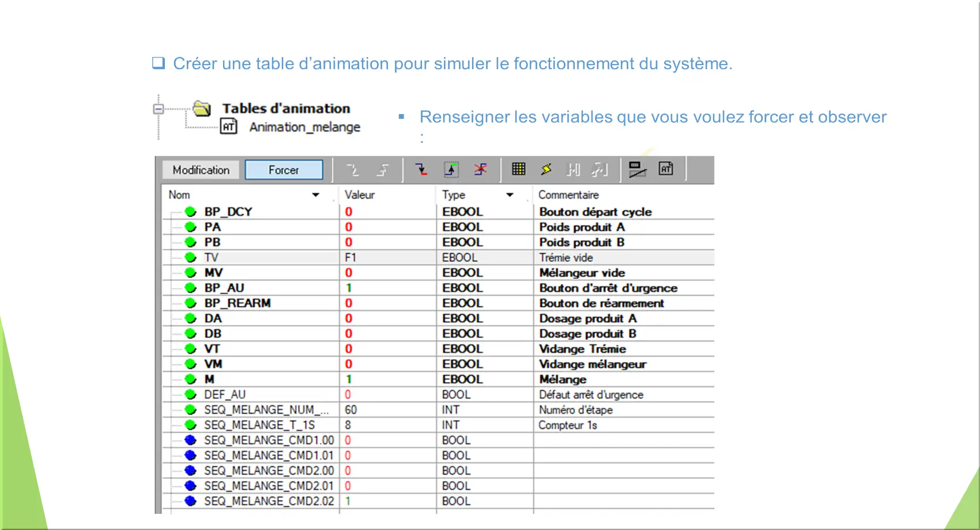Click green icon of DEF_AU row
This screenshot has width=980, height=530.
pyautogui.click(x=191, y=395)
